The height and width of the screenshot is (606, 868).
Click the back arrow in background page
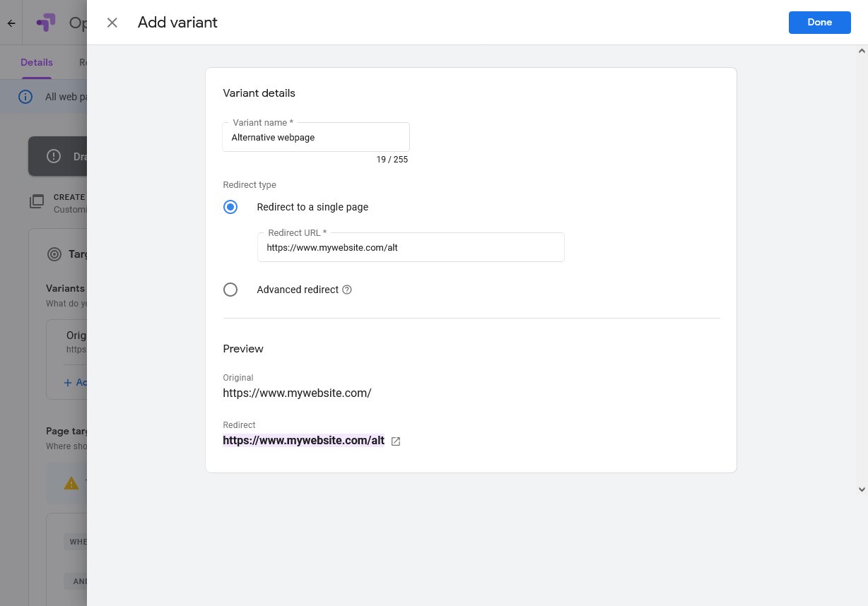coord(11,23)
